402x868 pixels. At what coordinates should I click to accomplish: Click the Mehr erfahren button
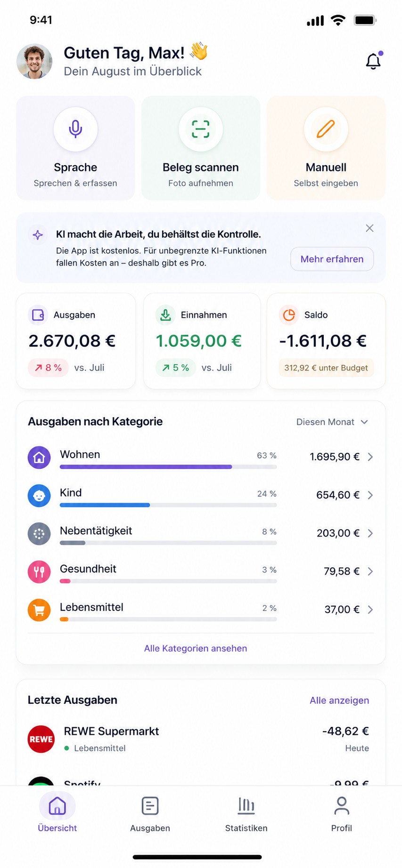click(x=332, y=259)
